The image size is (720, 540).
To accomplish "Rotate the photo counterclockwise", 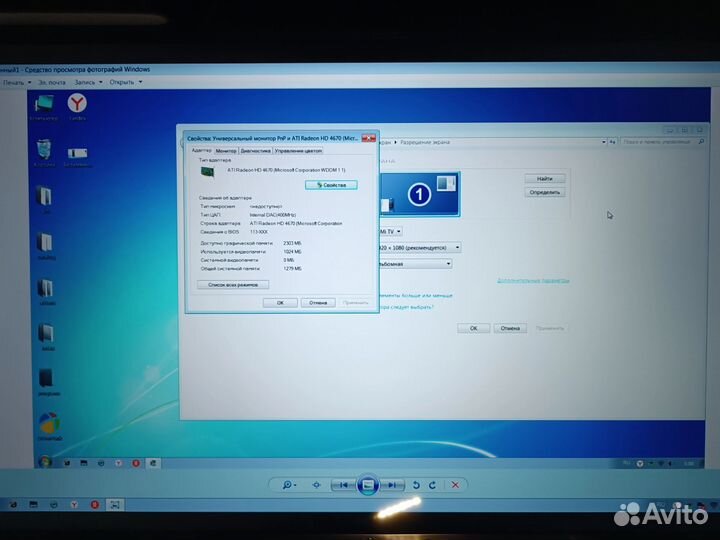I will pyautogui.click(x=416, y=485).
